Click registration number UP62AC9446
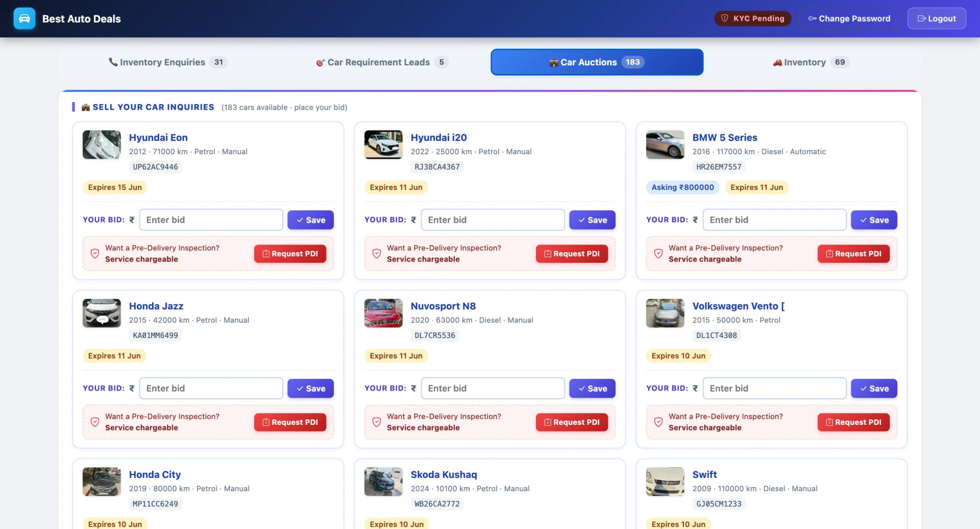The width and height of the screenshot is (980, 529). pyautogui.click(x=155, y=167)
